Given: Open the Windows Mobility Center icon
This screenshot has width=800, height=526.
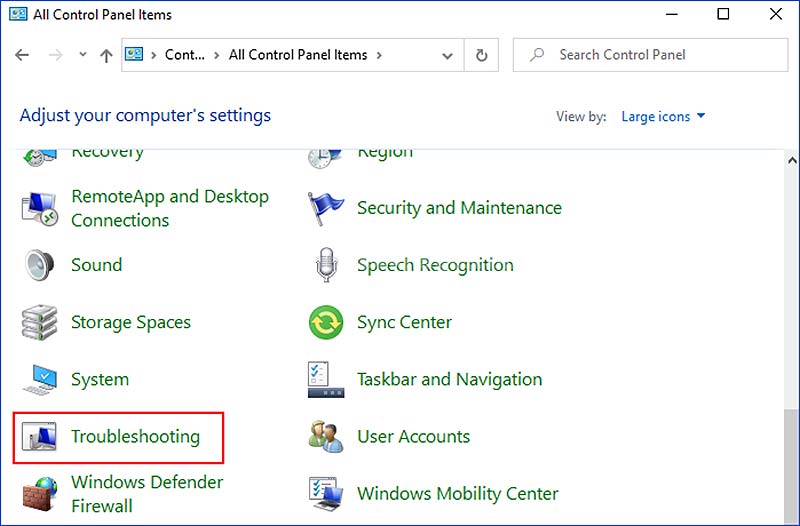Looking at the screenshot, I should pyautogui.click(x=326, y=494).
